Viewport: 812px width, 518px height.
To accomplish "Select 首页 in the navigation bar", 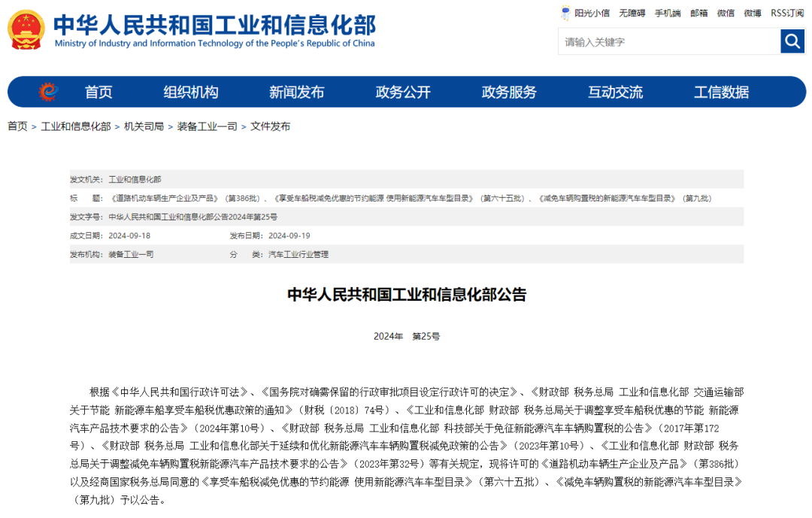I will point(98,92).
